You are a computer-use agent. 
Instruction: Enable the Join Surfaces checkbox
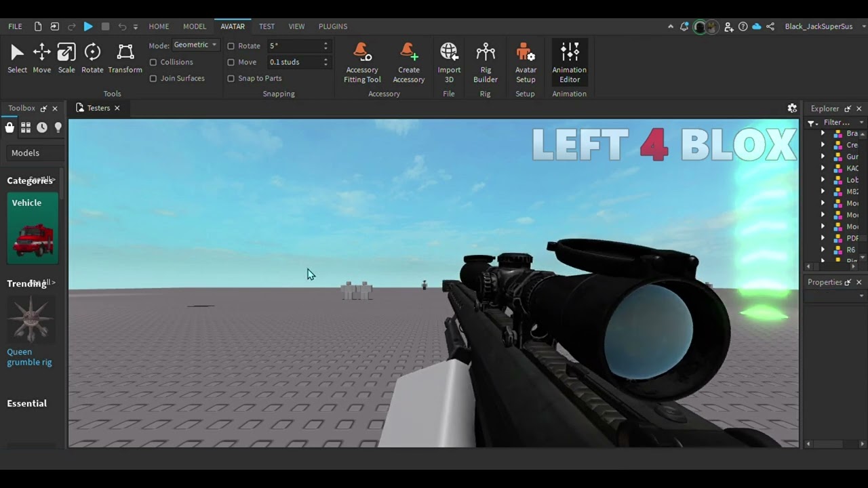(153, 79)
